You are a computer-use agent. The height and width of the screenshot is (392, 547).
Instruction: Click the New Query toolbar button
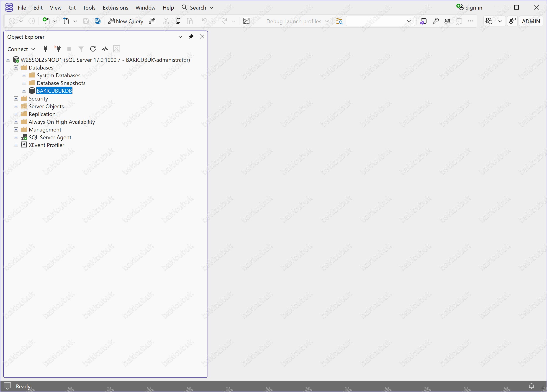pyautogui.click(x=126, y=21)
